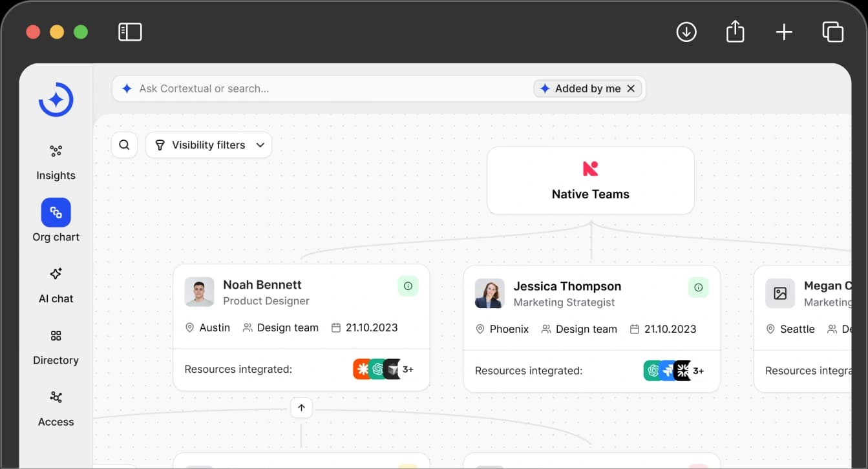
Task: Click Design team on Noah Bennett's card
Action: 281,328
